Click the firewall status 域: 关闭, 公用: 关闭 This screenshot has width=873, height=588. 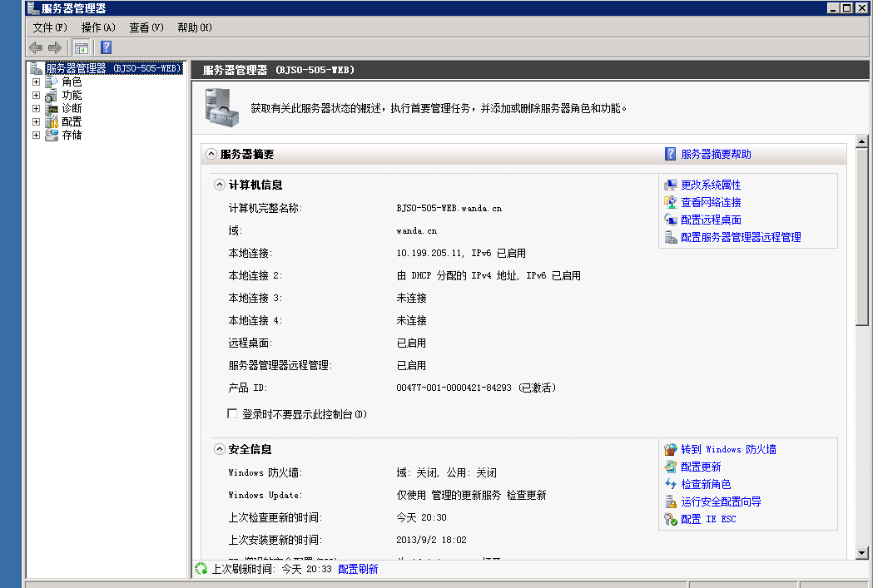(447, 473)
